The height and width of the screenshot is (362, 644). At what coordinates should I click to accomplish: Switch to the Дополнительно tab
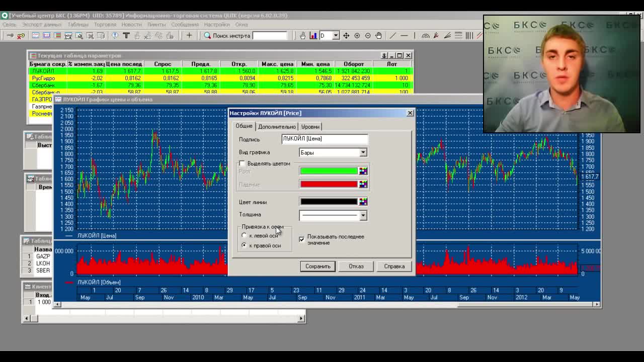277,127
